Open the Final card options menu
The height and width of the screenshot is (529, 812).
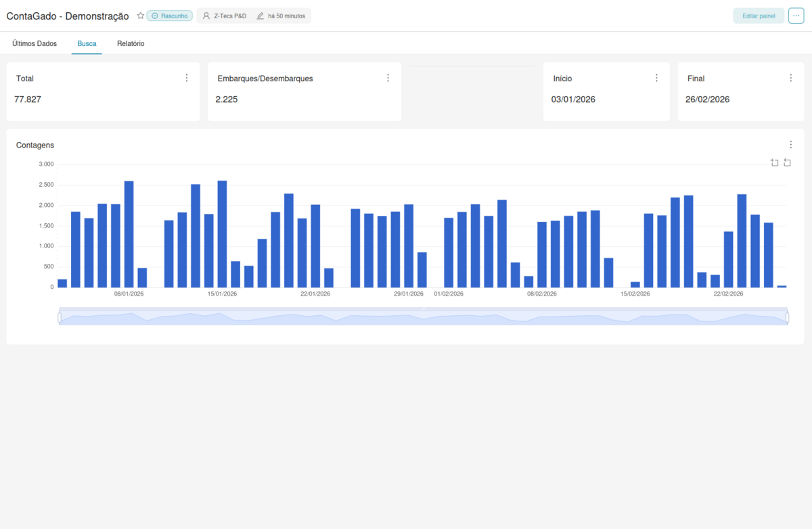[790, 77]
